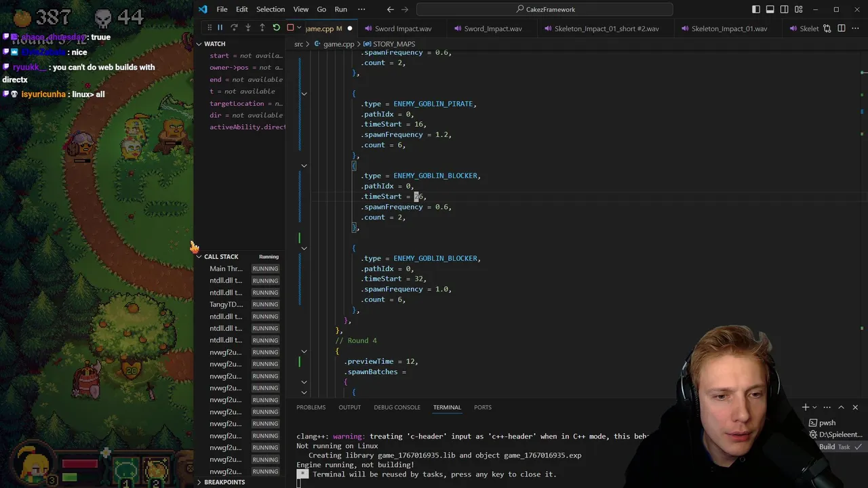Pause the debugger from the debug toolbar
868x488 pixels.
click(x=220, y=28)
